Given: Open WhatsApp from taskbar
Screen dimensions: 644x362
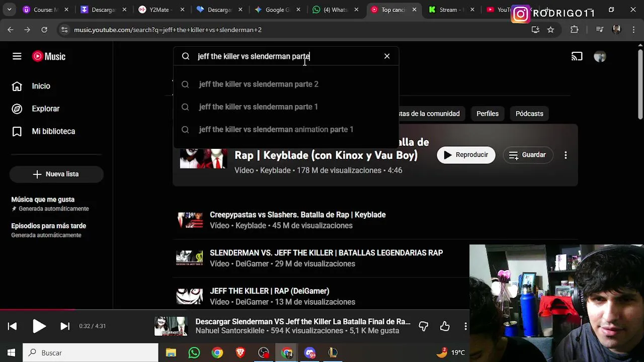Looking at the screenshot, I should coord(194,353).
